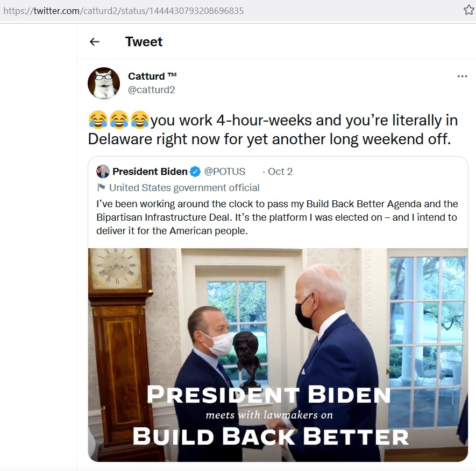
Task: Click the government official flag icon
Action: [101, 188]
